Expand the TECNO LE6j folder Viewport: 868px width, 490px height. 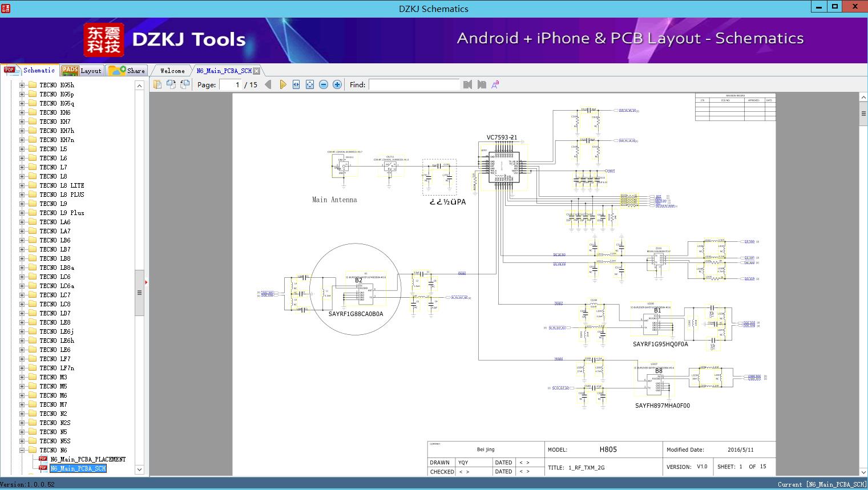pos(22,331)
